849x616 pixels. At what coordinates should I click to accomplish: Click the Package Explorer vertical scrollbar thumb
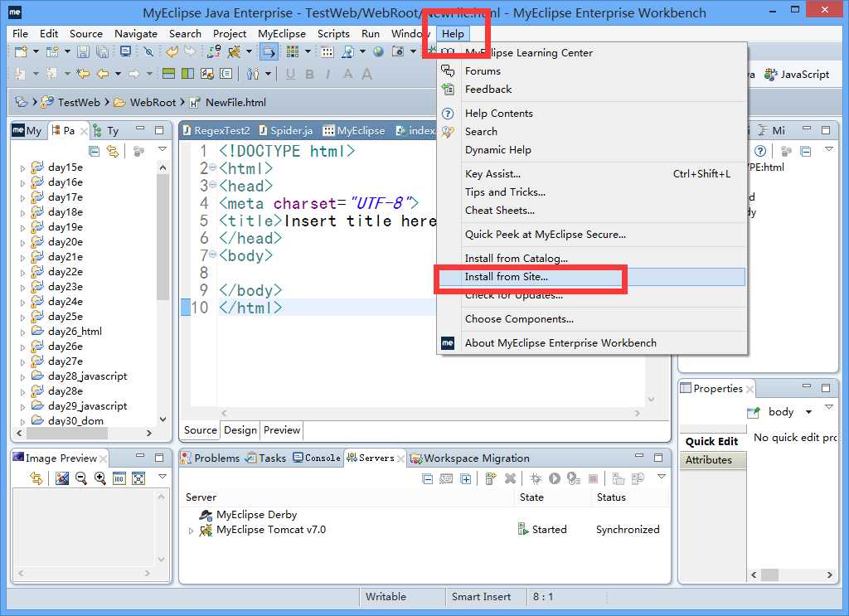[163, 236]
